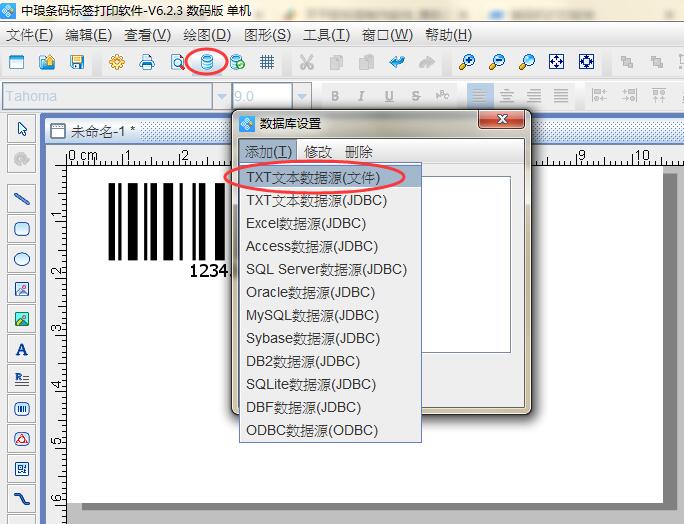Select the barcode drawing tool

pos(22,409)
